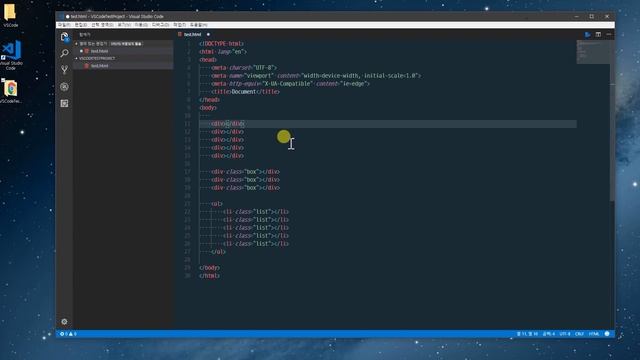Change indentation via the spaces indicator
Screen dimensions: 640x360
click(548, 334)
